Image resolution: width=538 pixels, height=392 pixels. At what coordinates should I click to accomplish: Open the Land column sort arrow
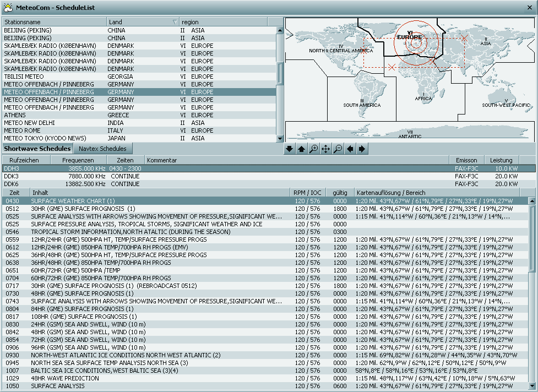(x=175, y=22)
